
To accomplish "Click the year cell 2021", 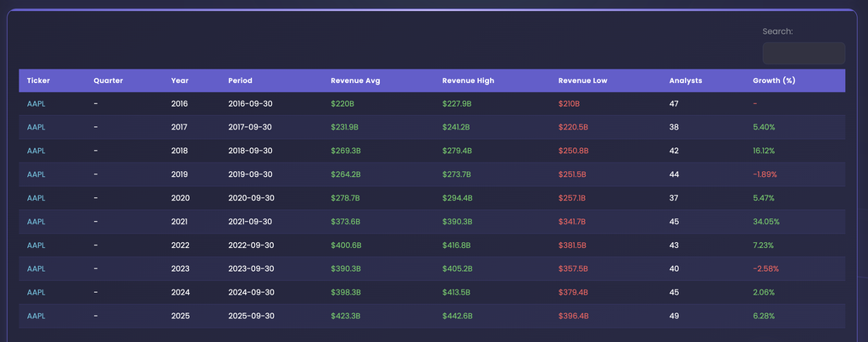I will [x=180, y=222].
